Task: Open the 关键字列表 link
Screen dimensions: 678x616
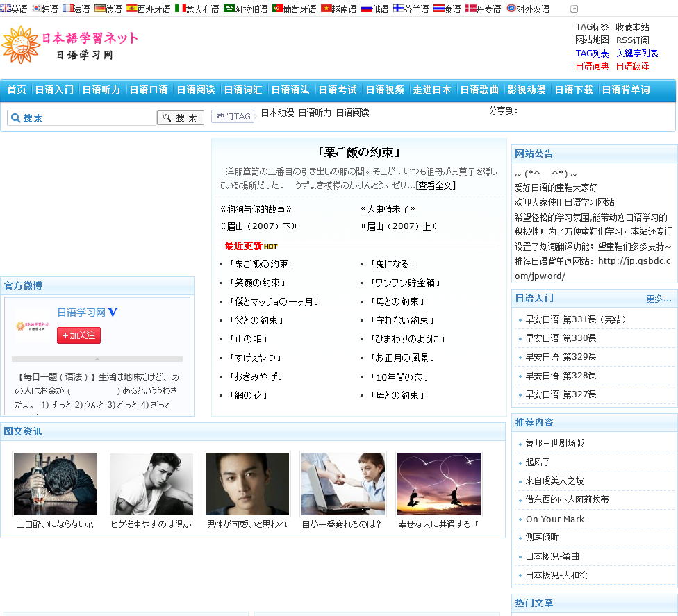Action: click(x=637, y=53)
